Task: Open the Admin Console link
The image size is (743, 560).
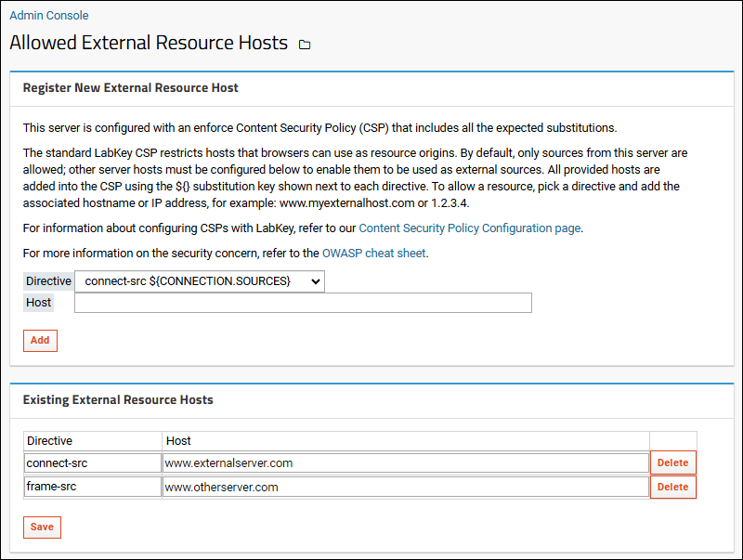Action: coord(49,16)
